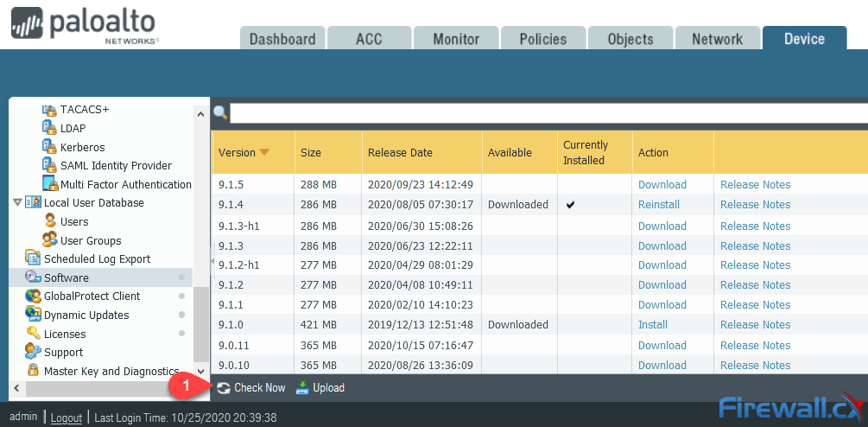Select Licenses in the sidebar tree
This screenshot has width=868, height=427.
click(65, 334)
